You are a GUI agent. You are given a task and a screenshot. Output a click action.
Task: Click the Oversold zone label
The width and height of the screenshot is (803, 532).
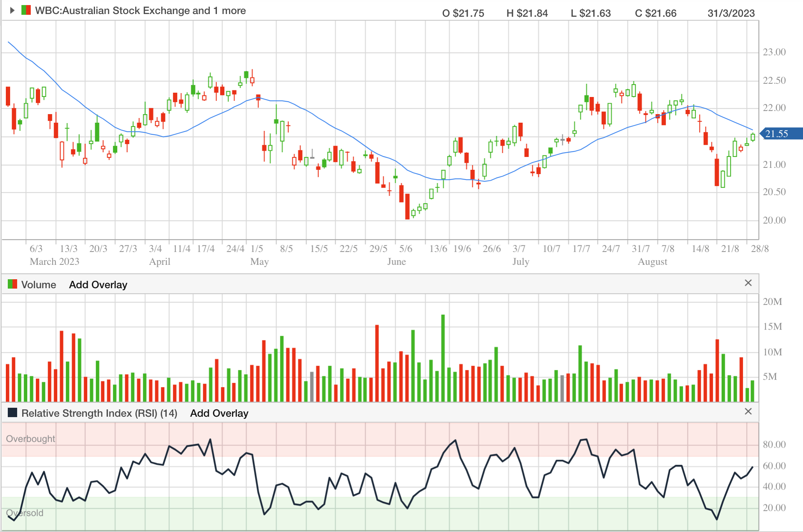click(25, 513)
